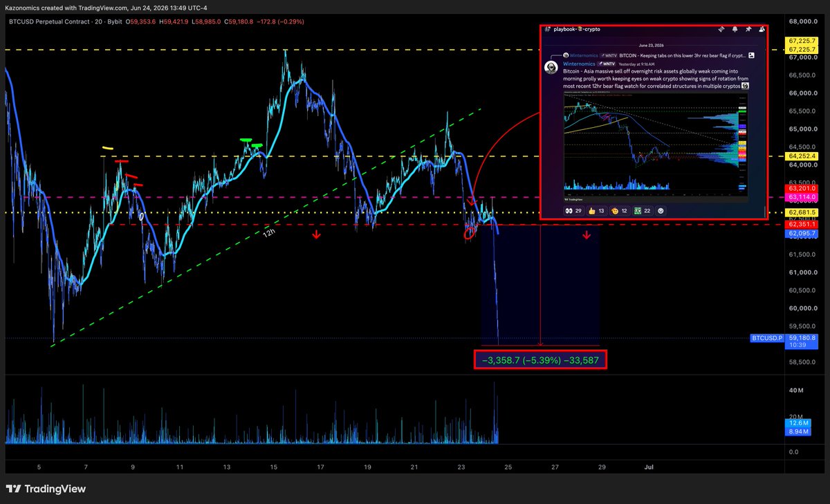Click the June 23, 2026 date divider
Screen dimensions: 830x504
[653, 44]
